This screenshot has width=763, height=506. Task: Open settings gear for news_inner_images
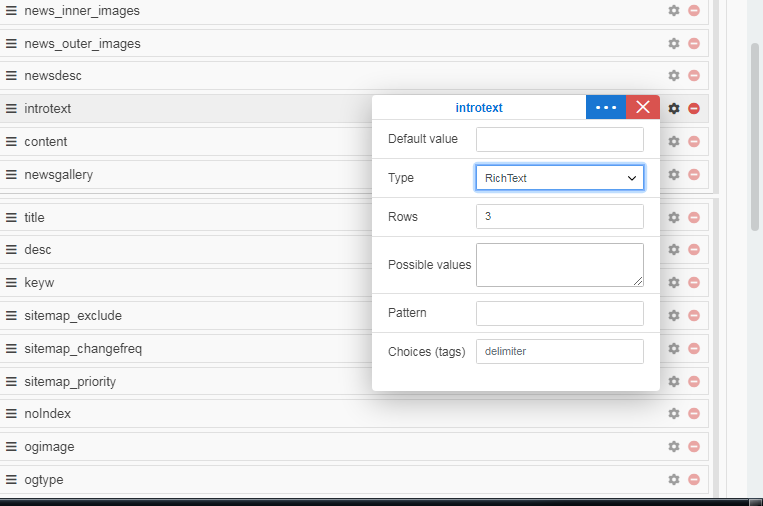[674, 10]
